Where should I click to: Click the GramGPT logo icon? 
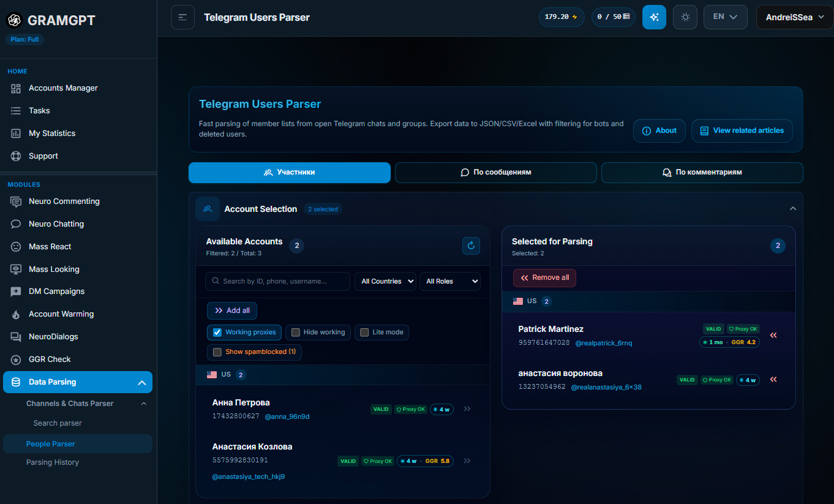(x=14, y=20)
